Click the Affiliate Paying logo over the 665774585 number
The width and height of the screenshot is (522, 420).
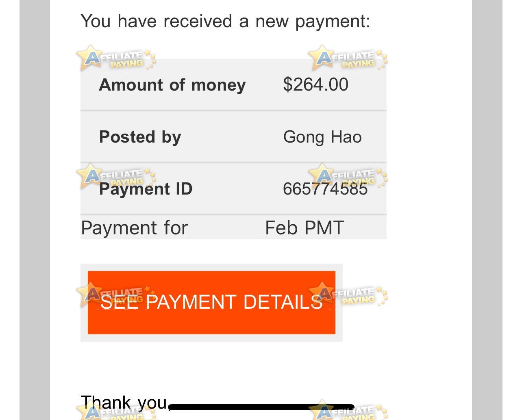point(348,176)
